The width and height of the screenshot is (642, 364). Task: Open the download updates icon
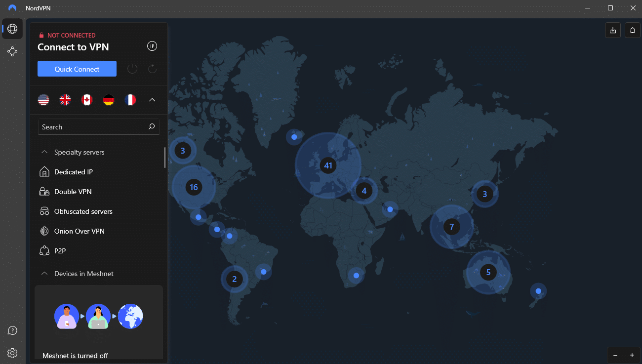(613, 30)
